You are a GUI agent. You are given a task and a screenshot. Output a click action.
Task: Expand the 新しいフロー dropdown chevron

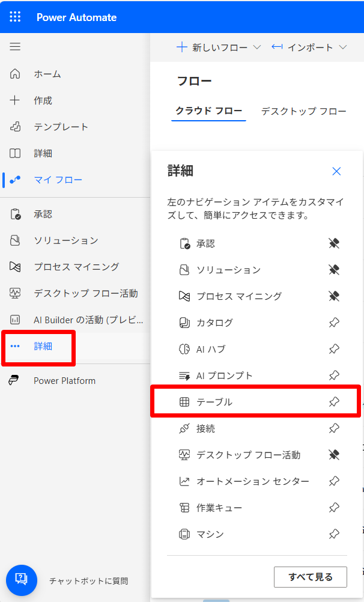pos(257,47)
